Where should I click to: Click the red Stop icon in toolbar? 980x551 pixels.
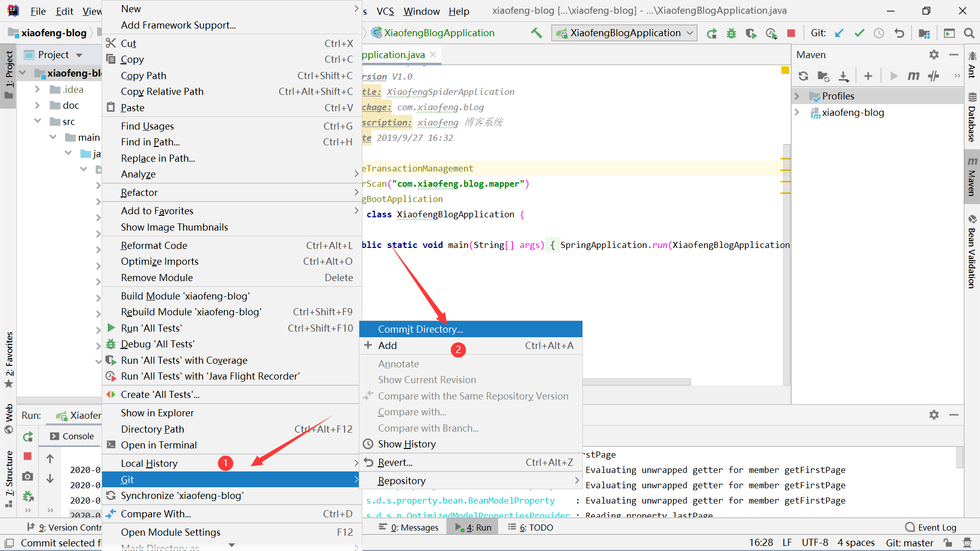[x=791, y=33]
